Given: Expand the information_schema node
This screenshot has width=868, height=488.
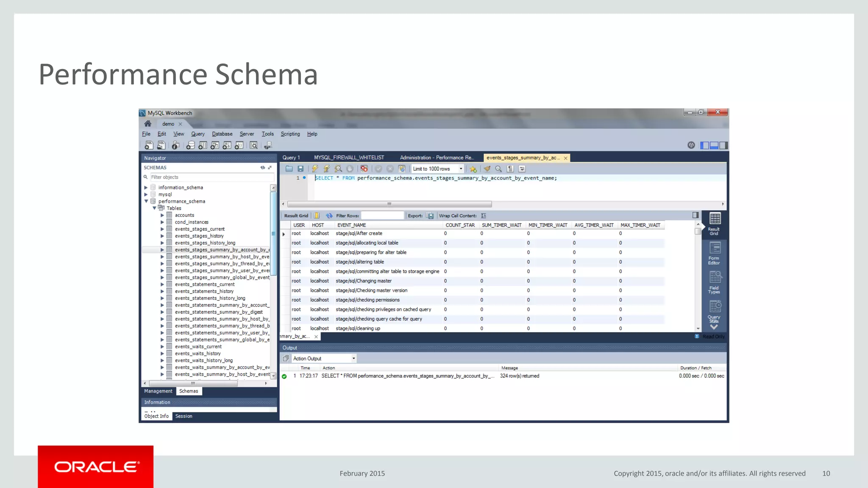Looking at the screenshot, I should click(146, 187).
